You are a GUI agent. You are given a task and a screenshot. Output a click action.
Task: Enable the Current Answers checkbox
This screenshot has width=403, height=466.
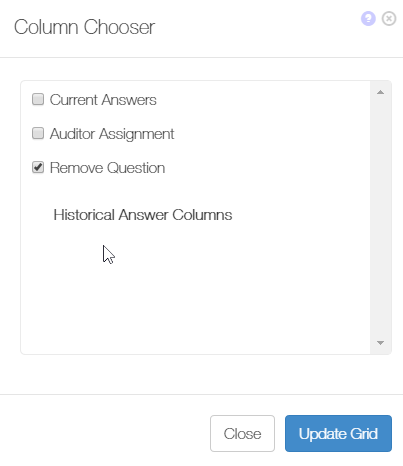pyautogui.click(x=38, y=99)
